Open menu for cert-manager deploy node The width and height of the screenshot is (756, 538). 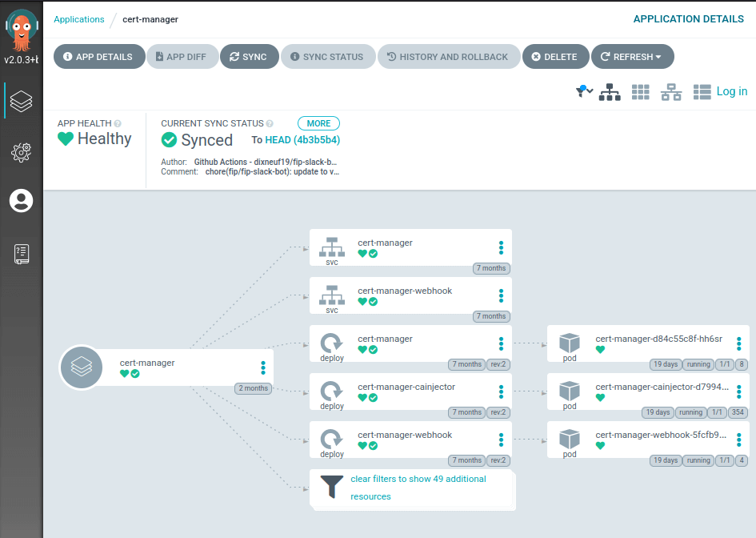501,343
